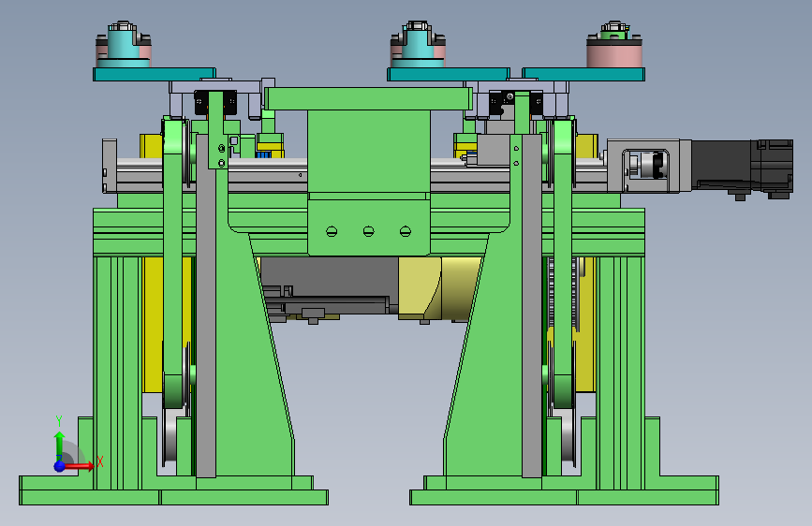Select the teal top plate on the left
The height and width of the screenshot is (526, 812).
click(x=155, y=74)
